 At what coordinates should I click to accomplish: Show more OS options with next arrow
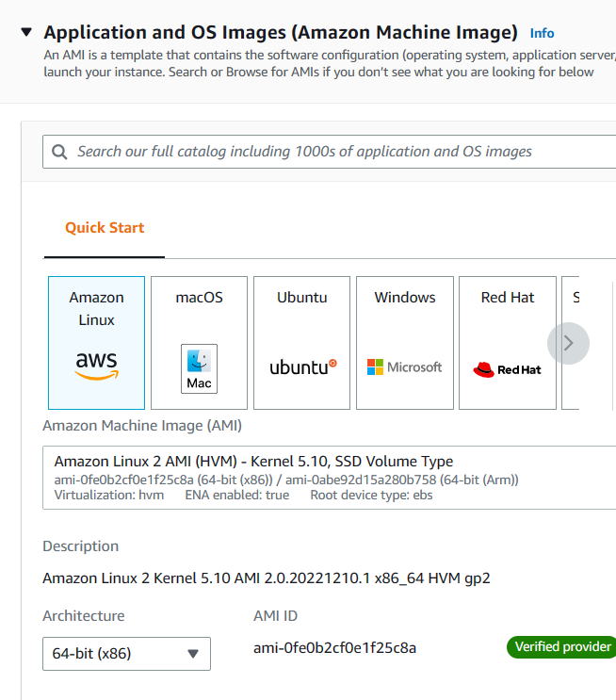(568, 343)
